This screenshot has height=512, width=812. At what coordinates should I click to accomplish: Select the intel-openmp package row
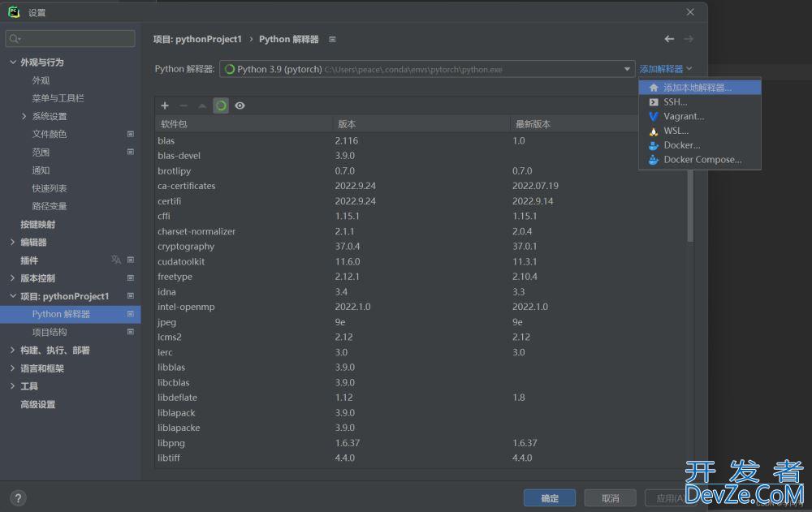click(x=421, y=307)
